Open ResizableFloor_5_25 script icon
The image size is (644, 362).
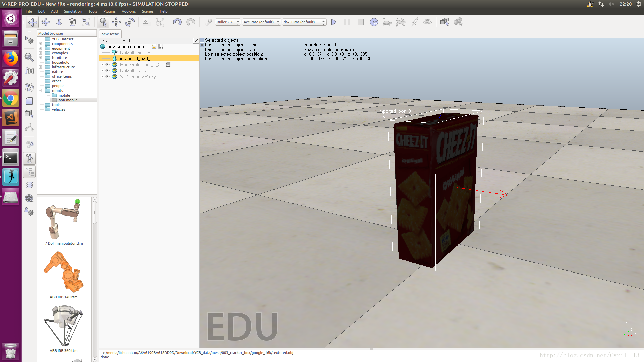(x=168, y=64)
